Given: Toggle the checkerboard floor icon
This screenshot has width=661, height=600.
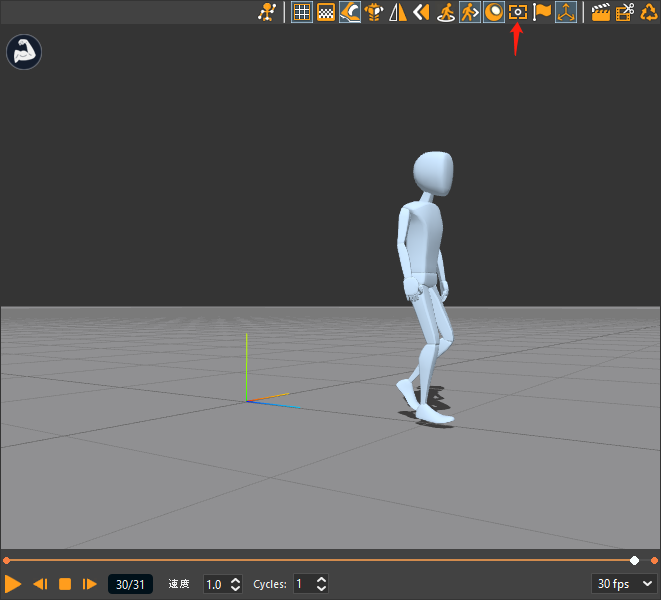Looking at the screenshot, I should pos(325,12).
